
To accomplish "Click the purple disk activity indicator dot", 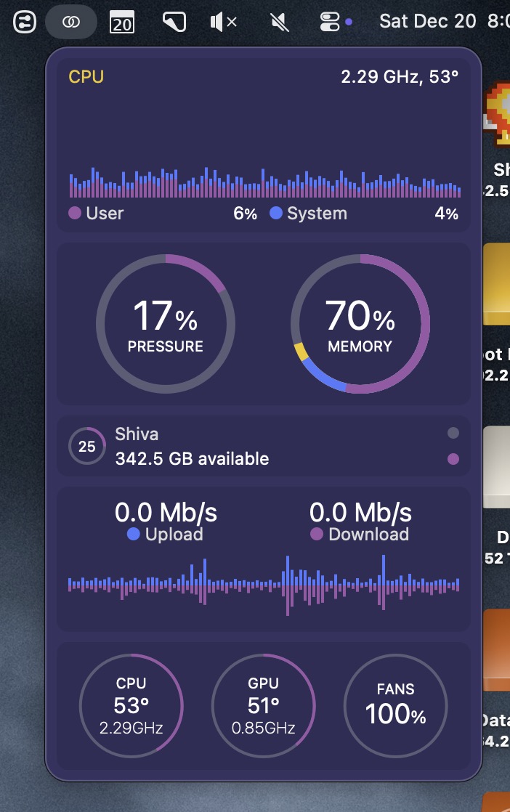I will pos(453,459).
